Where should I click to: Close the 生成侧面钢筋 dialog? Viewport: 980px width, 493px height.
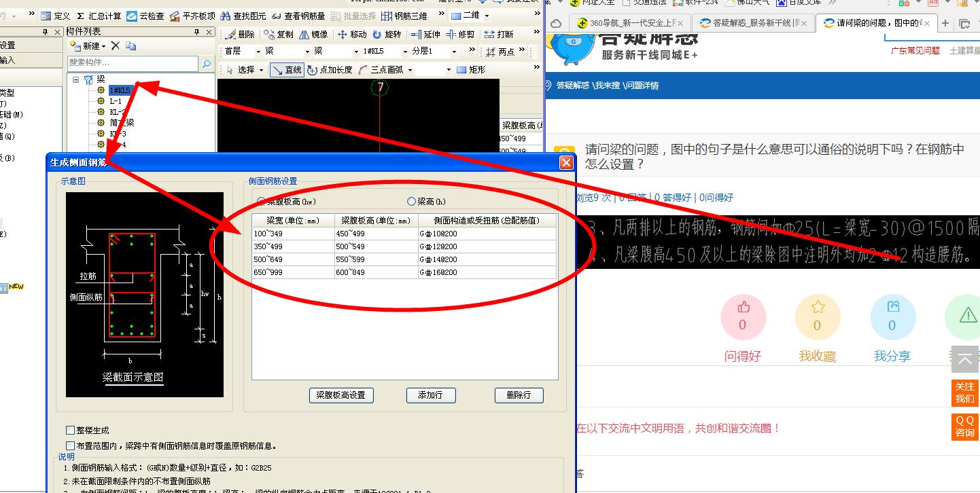(566, 163)
